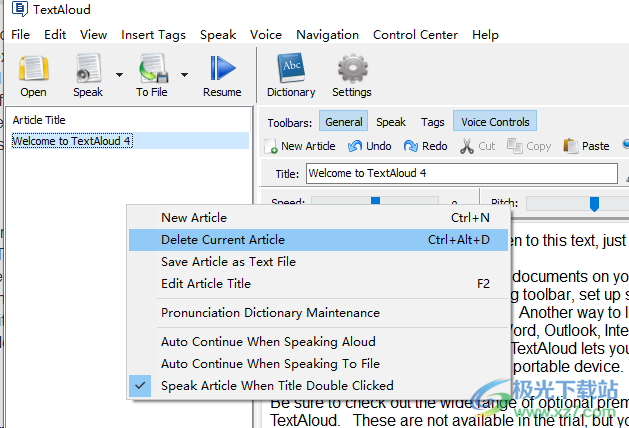Screen dimensions: 629x428
Task: Click the TextAloud app icon in title bar
Action: 20,9
